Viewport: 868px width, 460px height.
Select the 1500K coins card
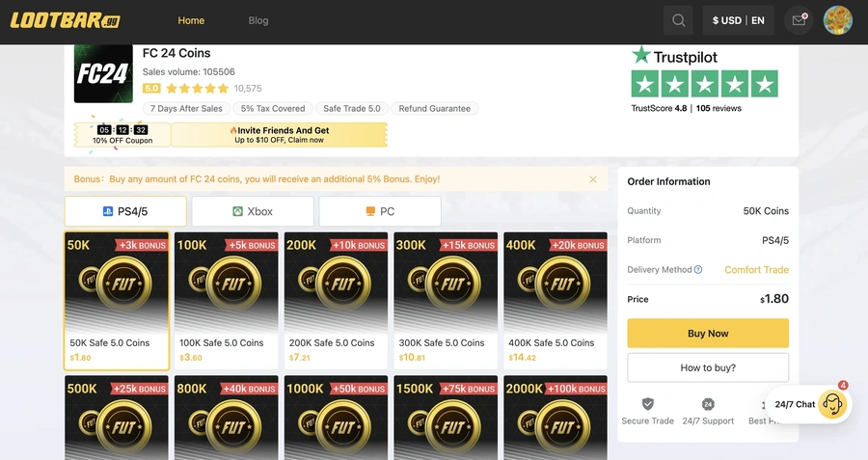[446, 418]
